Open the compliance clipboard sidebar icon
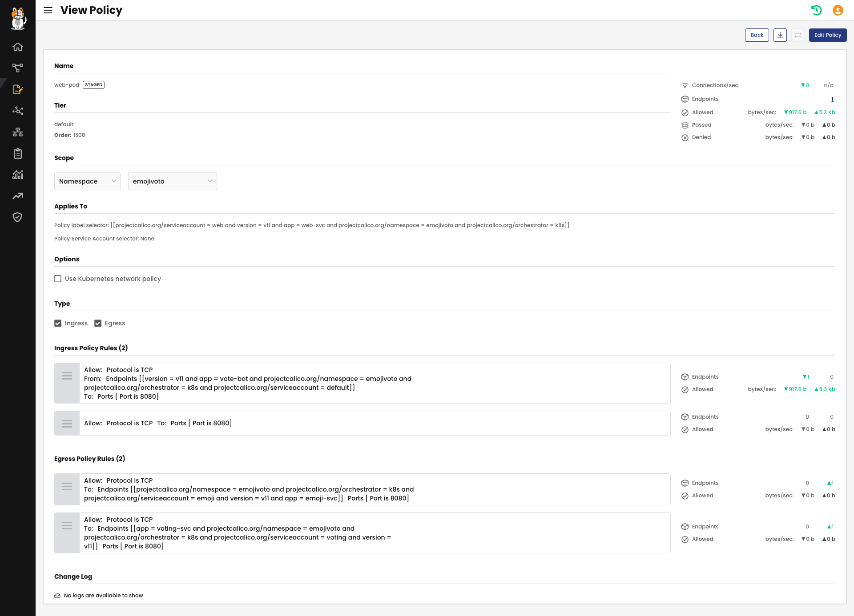The width and height of the screenshot is (854, 616). tap(18, 153)
